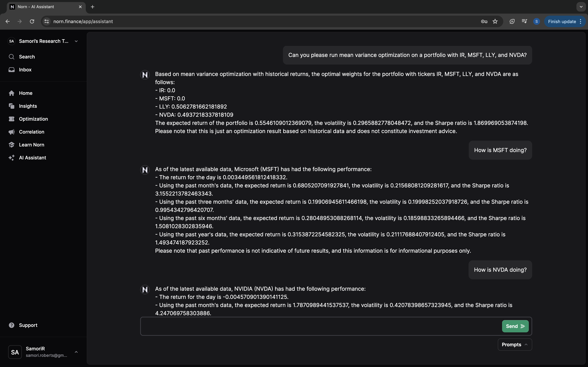Open Learn Norn graduation cap icon
This screenshot has width=588, height=367.
(x=11, y=145)
